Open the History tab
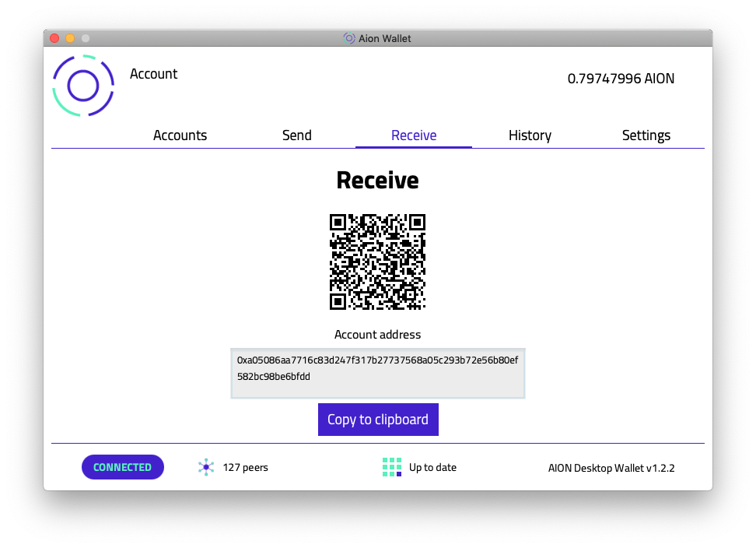 point(530,135)
